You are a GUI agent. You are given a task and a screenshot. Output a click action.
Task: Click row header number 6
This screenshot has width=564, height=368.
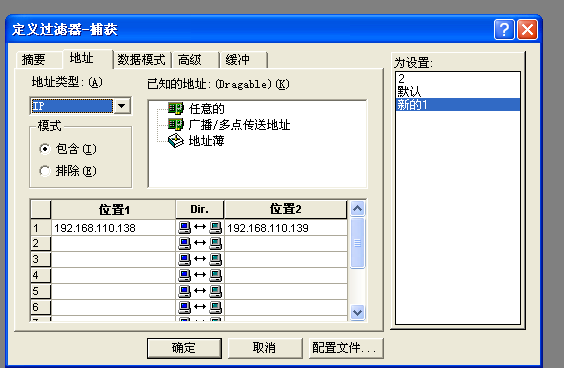click(x=41, y=307)
